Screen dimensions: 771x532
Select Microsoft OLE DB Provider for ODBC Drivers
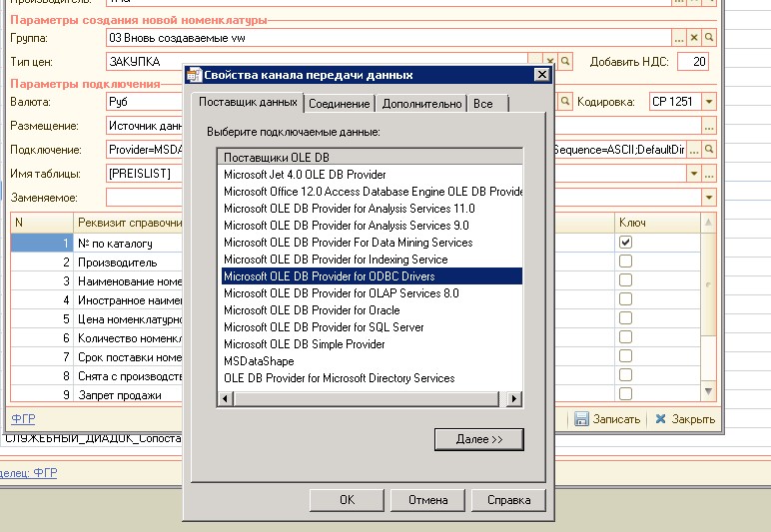pyautogui.click(x=372, y=276)
